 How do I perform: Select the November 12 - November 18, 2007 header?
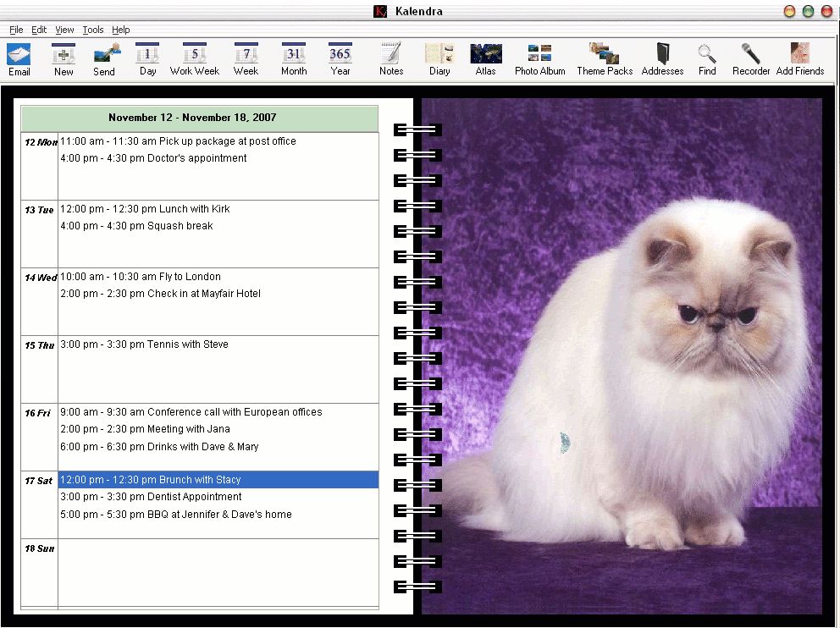point(199,118)
